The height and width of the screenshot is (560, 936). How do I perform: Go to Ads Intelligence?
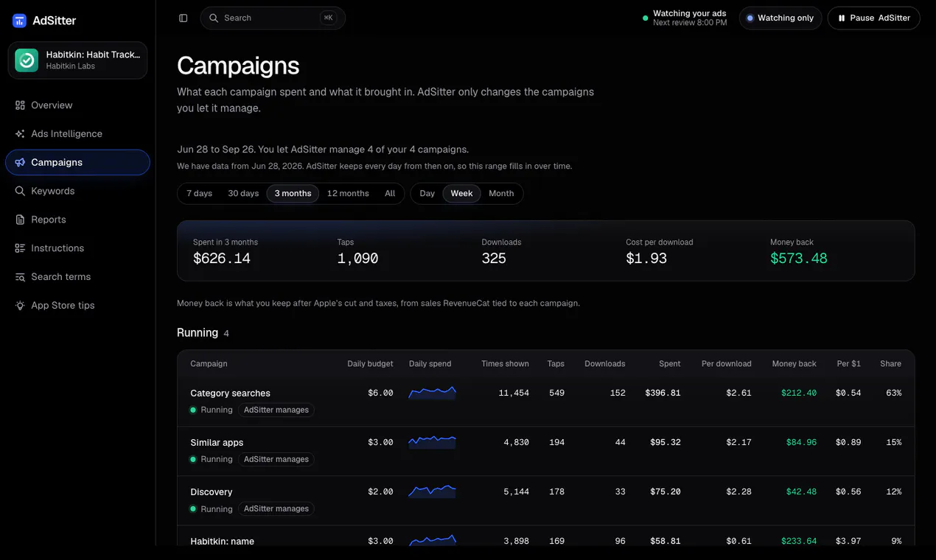[x=77, y=134]
